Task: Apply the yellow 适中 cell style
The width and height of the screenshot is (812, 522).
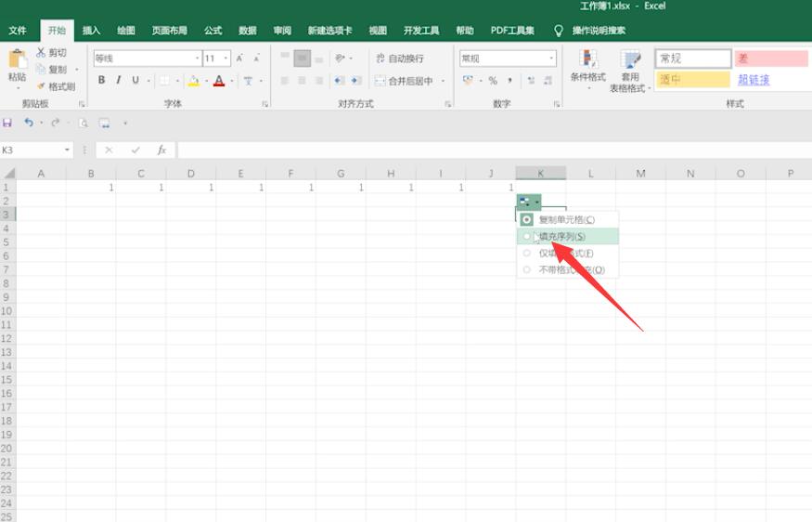Action: [x=693, y=79]
